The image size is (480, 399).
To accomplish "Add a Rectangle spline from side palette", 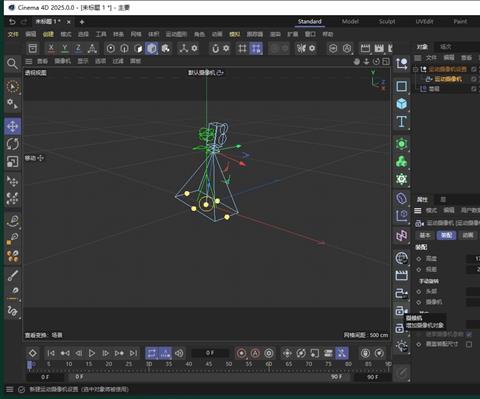I will pyautogui.click(x=401, y=86).
